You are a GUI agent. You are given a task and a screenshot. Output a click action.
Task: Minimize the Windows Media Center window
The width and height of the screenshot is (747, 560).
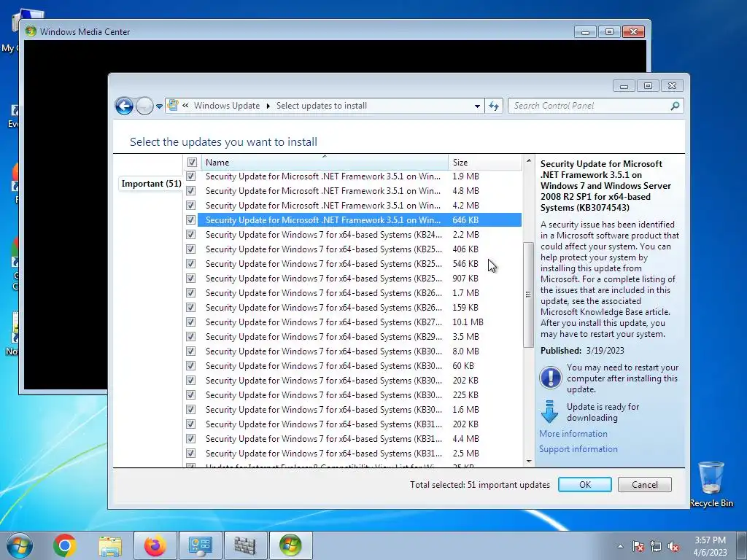(x=586, y=32)
